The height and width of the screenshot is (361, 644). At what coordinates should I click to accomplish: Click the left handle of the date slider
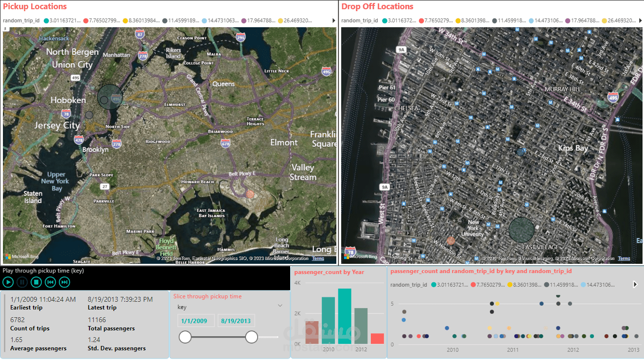point(185,337)
